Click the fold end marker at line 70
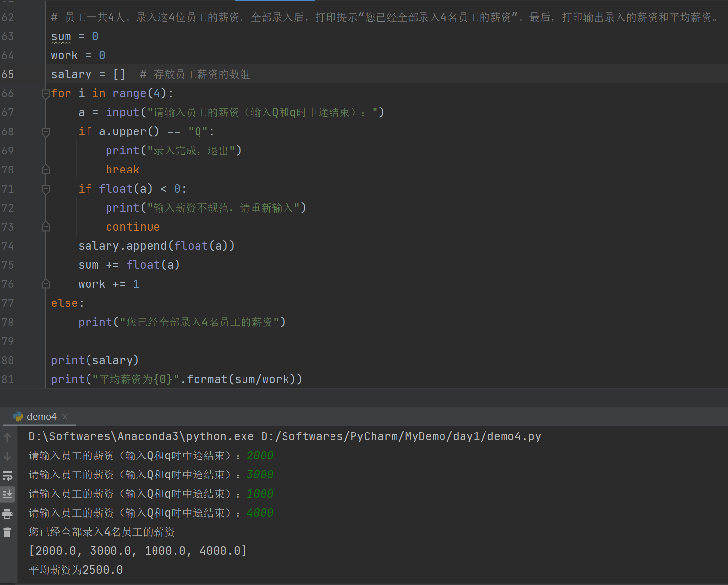Viewport: 728px width, 585px height. (46, 170)
